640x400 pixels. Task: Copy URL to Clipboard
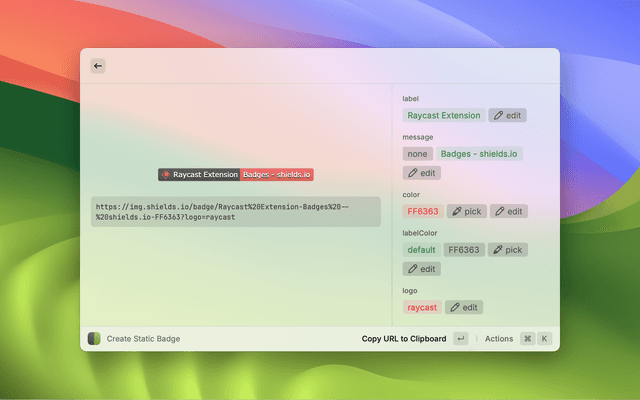tap(404, 339)
